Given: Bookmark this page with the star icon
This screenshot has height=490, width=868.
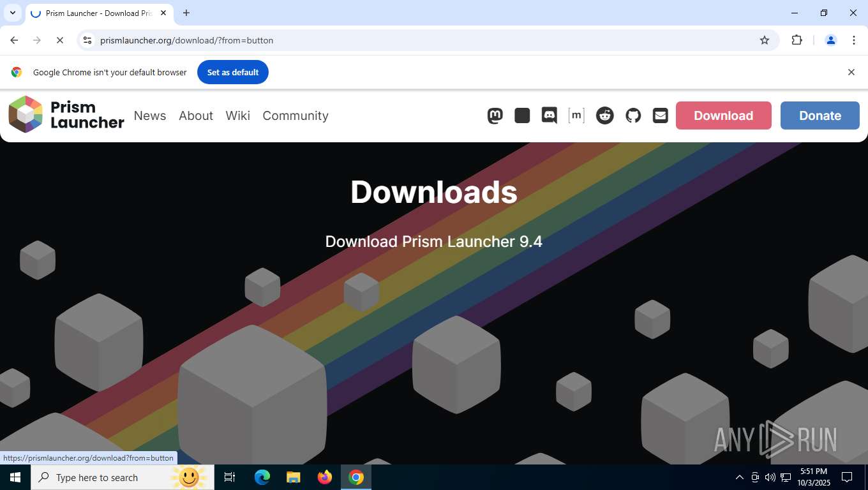Looking at the screenshot, I should 765,40.
